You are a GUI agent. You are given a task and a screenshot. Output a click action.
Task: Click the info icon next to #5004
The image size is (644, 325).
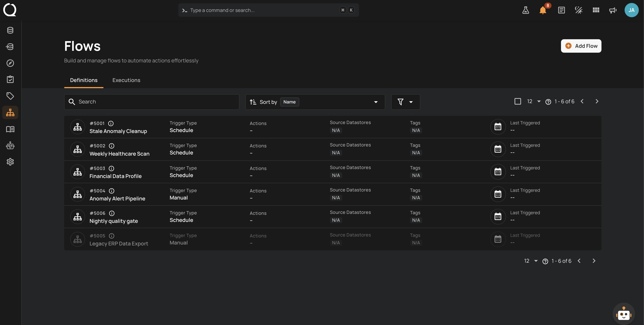[112, 191]
